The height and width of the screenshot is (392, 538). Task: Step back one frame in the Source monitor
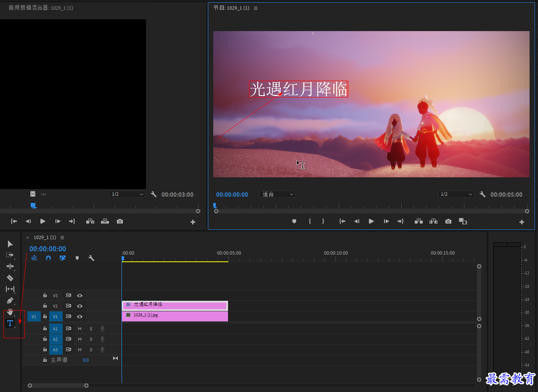pos(28,221)
